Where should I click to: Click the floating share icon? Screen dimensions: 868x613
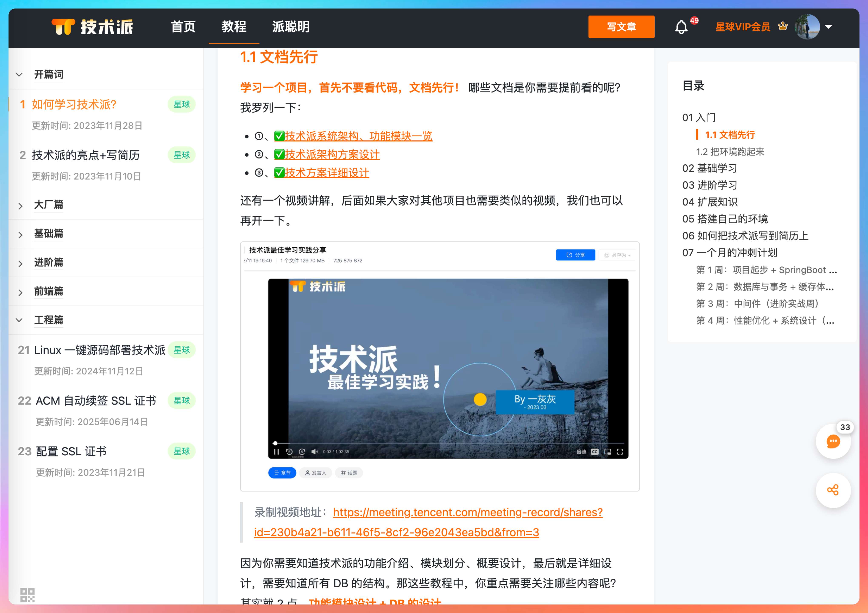833,490
